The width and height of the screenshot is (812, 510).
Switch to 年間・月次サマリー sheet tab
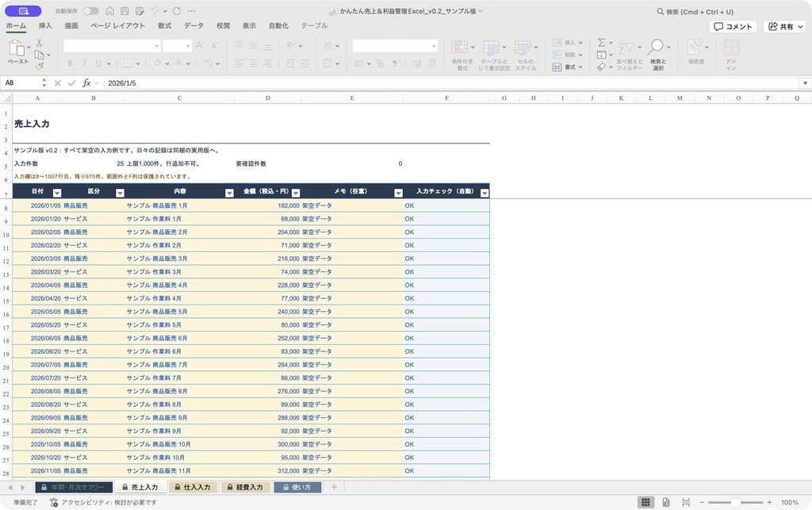(x=74, y=487)
